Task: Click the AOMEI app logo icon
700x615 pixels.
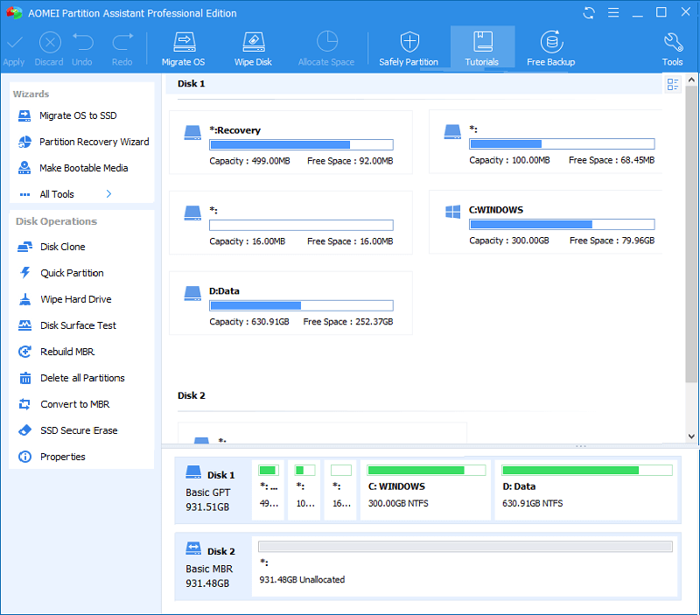Action: [14, 12]
